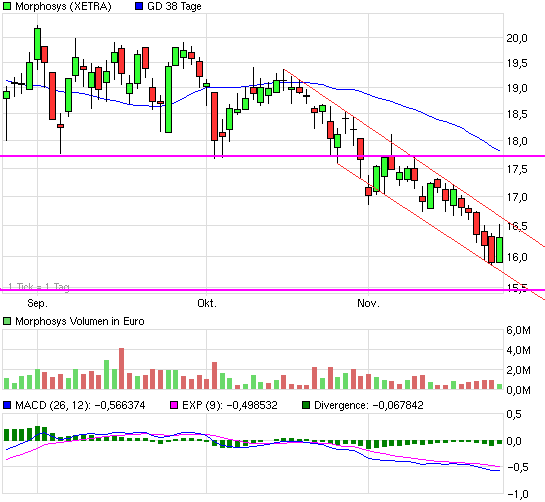Click the 0,5 MACD axis label
The width and height of the screenshot is (545, 502).
click(x=514, y=414)
